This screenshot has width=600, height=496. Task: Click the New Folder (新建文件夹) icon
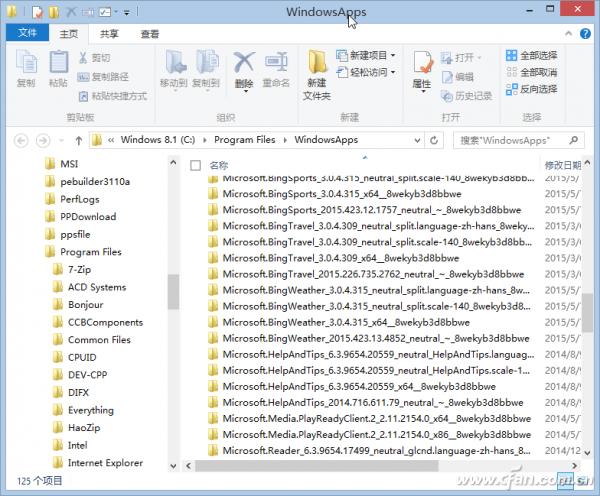pyautogui.click(x=318, y=61)
